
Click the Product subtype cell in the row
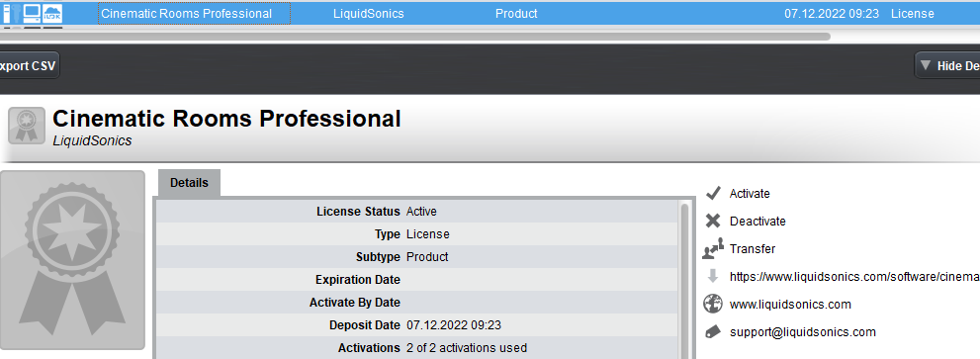516,13
